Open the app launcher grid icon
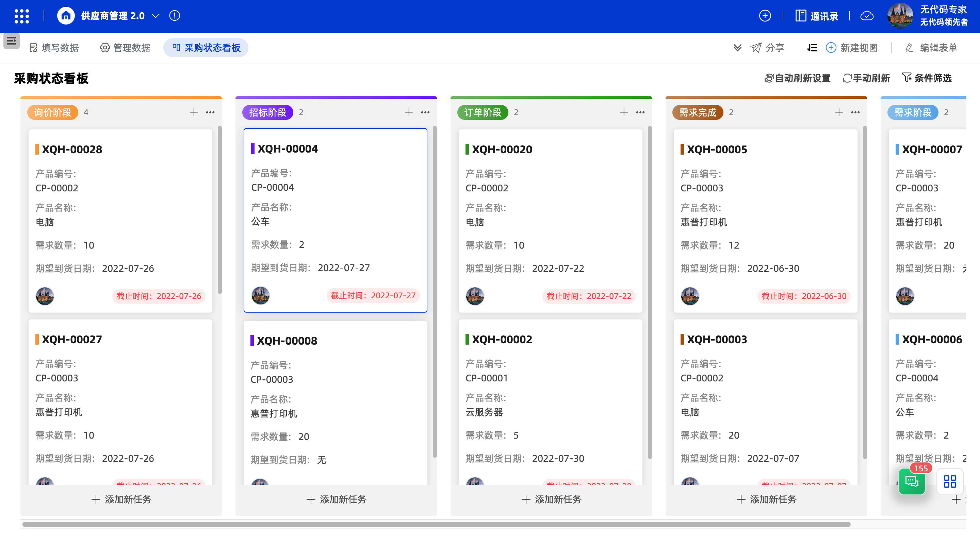The image size is (980, 536). point(22,16)
